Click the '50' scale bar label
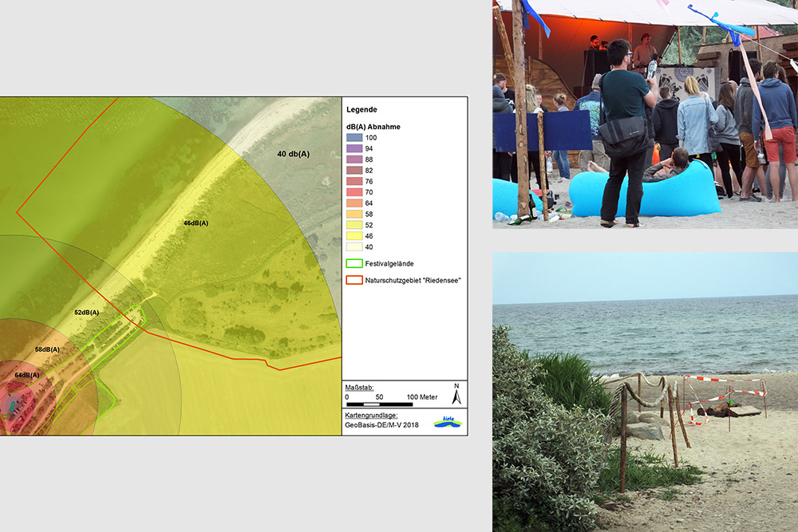 [379, 396]
